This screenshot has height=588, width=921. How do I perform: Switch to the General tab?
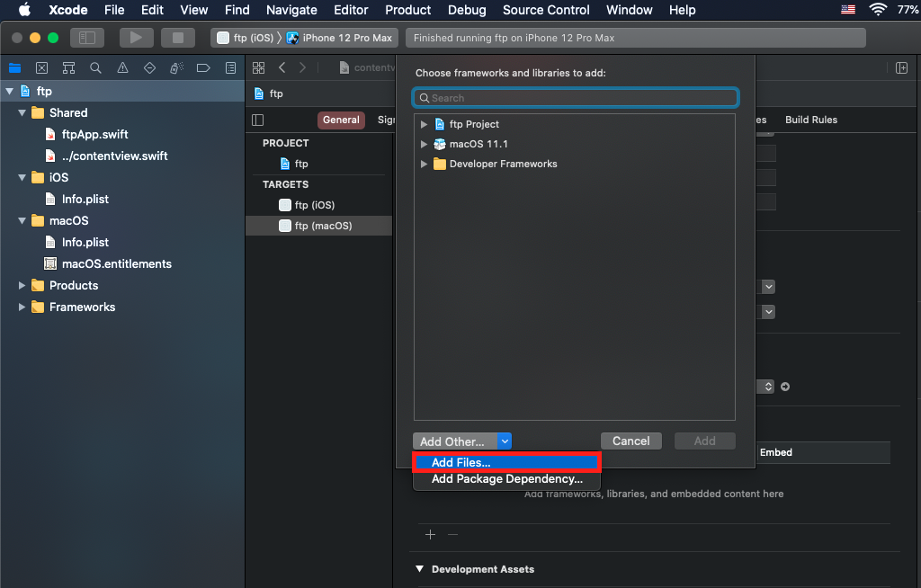341,120
